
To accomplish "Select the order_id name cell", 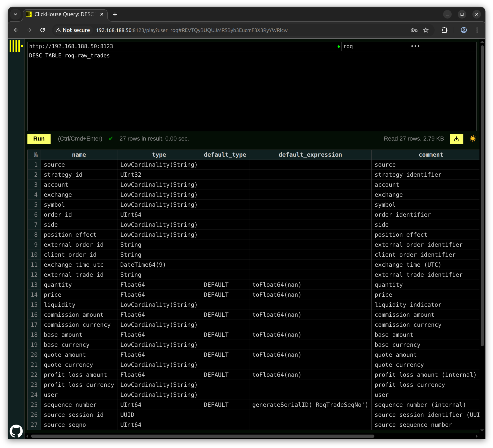I will tap(79, 215).
